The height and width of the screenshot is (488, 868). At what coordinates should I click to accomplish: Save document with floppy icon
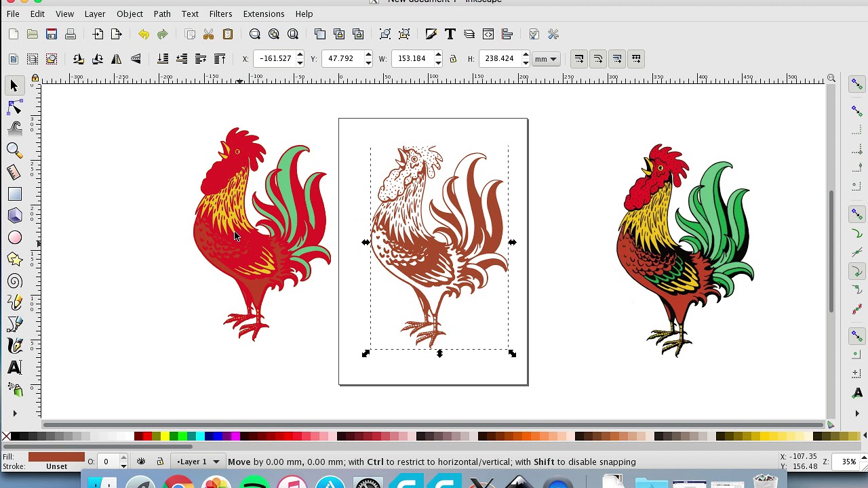point(51,34)
